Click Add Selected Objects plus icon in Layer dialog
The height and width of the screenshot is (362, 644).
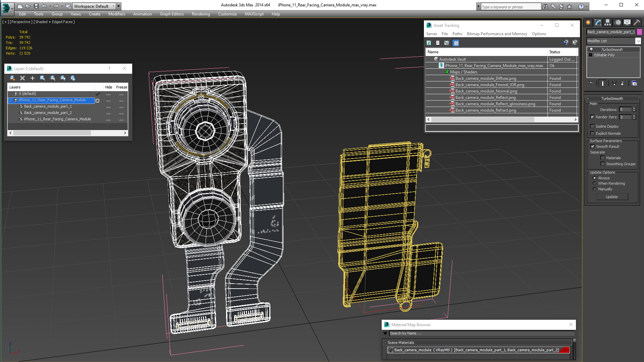(33, 78)
